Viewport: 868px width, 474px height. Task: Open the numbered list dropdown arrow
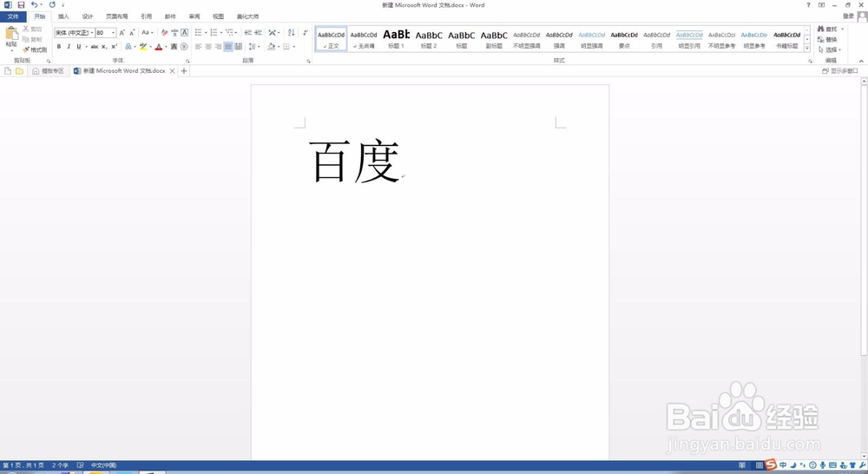220,33
